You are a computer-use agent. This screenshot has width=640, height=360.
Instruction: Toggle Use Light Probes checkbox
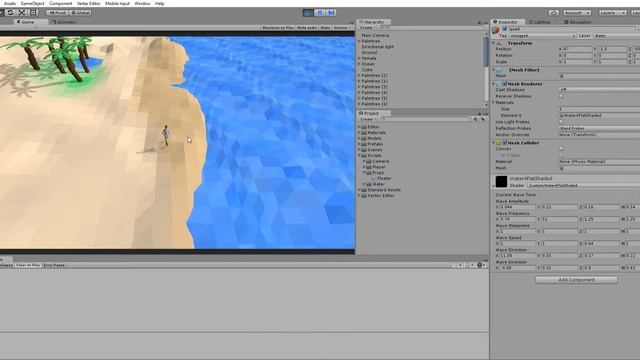[x=561, y=122]
